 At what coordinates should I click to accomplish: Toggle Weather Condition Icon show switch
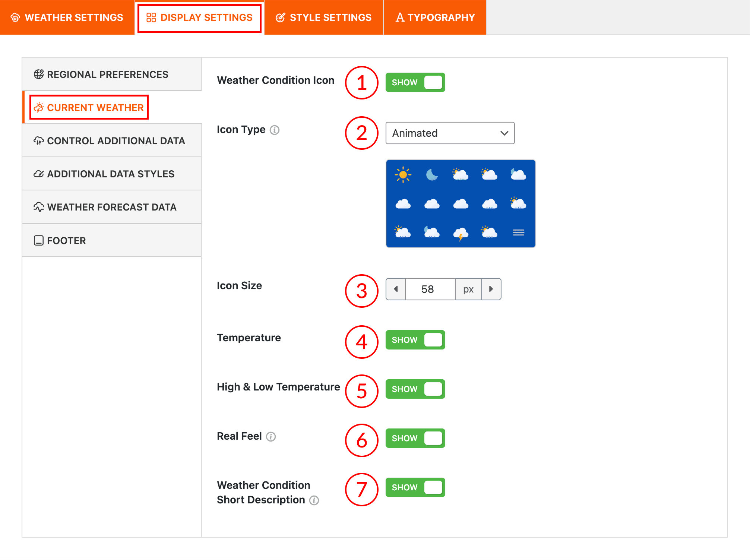tap(415, 82)
